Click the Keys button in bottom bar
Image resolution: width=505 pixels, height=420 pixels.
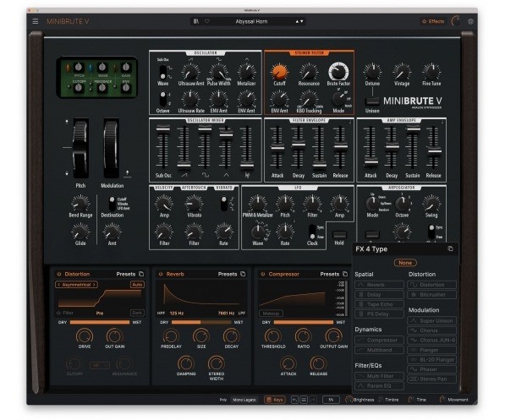pos(274,400)
